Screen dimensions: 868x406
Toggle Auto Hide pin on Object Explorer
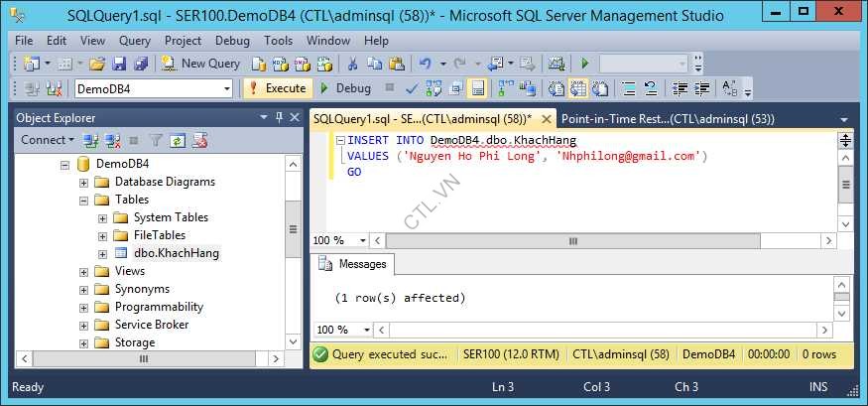[x=279, y=117]
